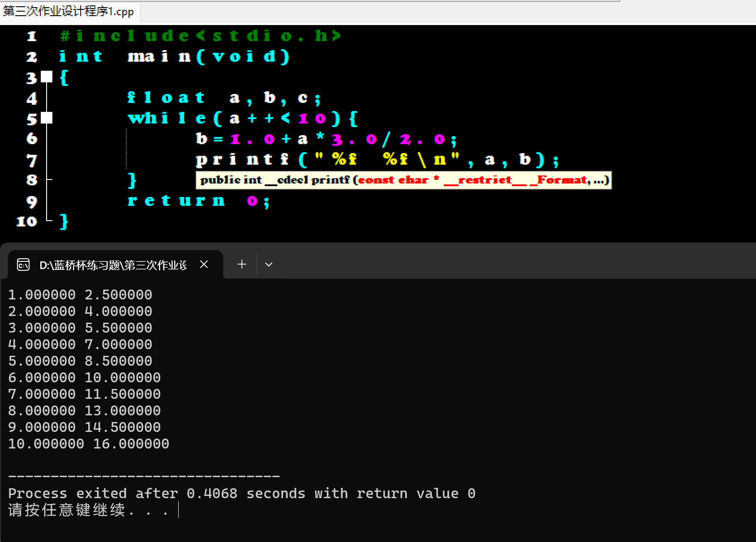Collapse the while loop fold at line 5
756x542 pixels.
(47, 118)
